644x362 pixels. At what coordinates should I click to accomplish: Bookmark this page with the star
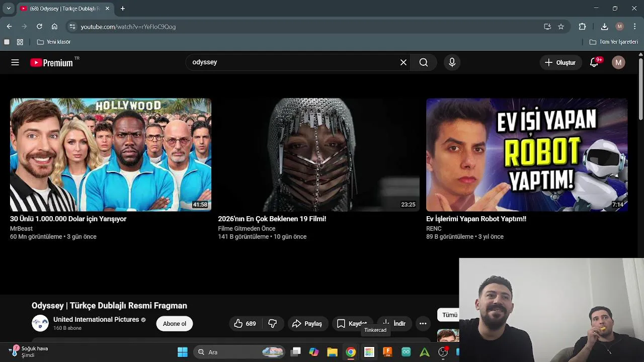point(561,27)
